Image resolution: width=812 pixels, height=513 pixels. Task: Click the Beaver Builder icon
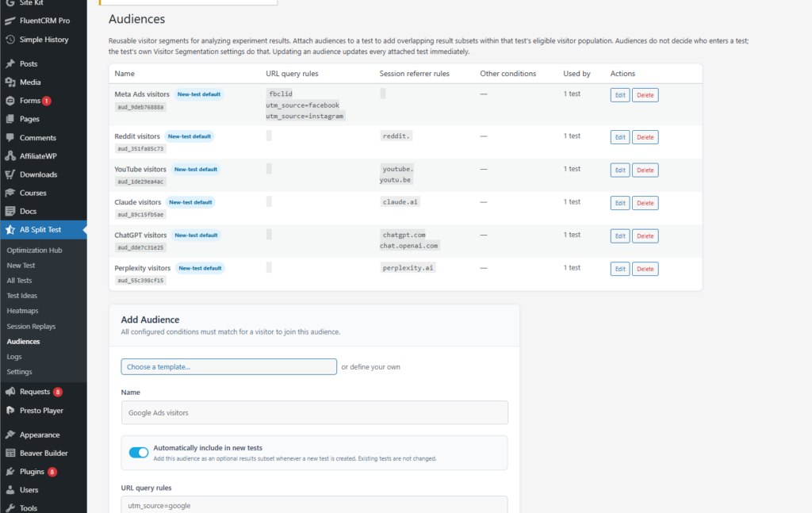click(10, 453)
